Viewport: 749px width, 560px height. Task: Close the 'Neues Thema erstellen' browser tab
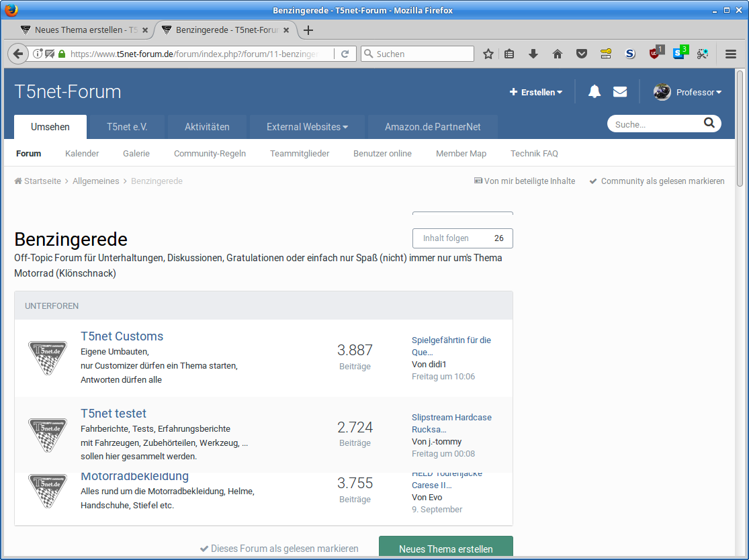pyautogui.click(x=145, y=30)
